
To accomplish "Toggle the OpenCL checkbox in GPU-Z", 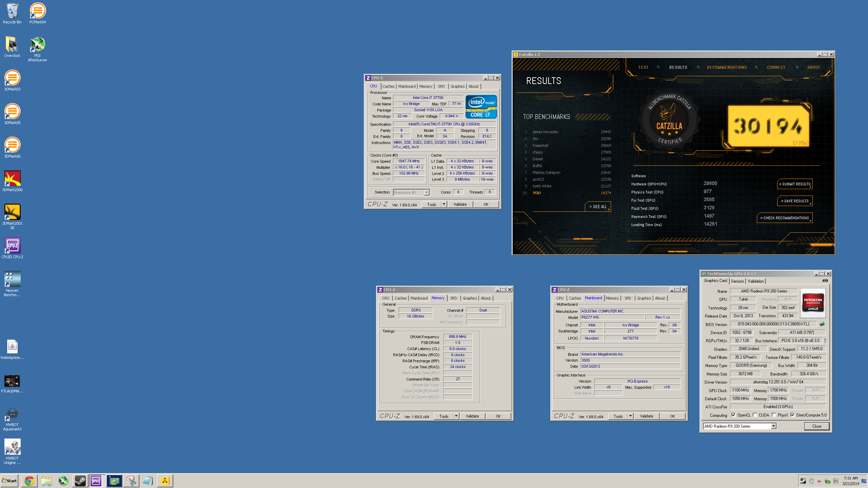I will (733, 415).
